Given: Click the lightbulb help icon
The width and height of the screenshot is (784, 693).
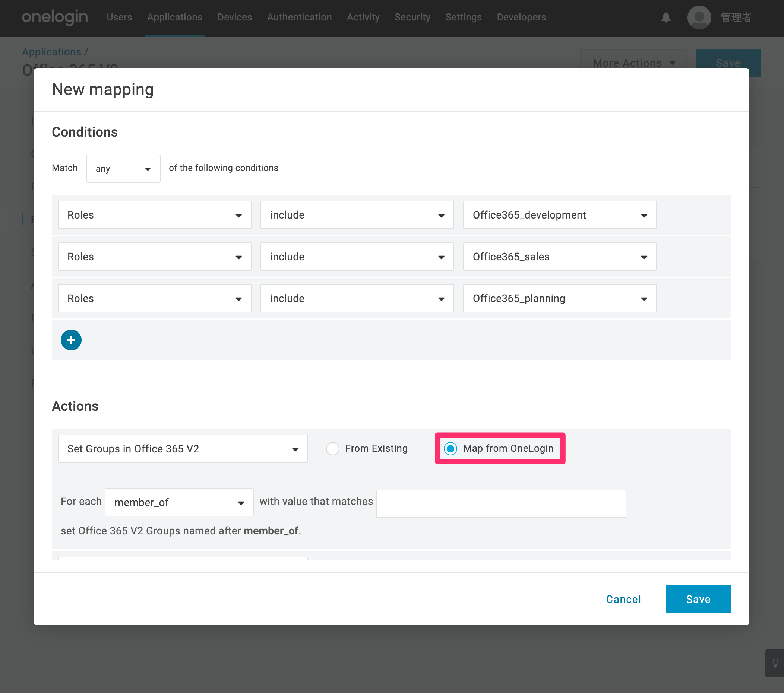Looking at the screenshot, I should point(775,663).
